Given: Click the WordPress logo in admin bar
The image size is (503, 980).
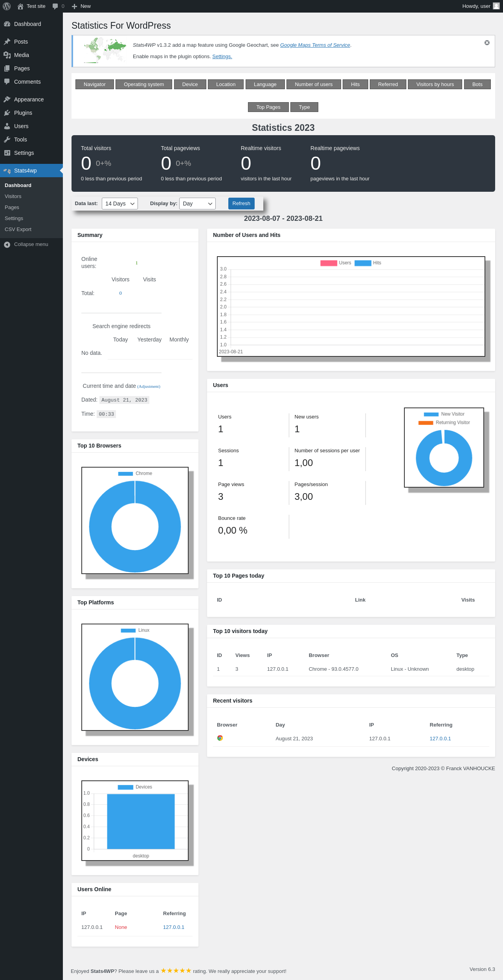Looking at the screenshot, I should (7, 6).
